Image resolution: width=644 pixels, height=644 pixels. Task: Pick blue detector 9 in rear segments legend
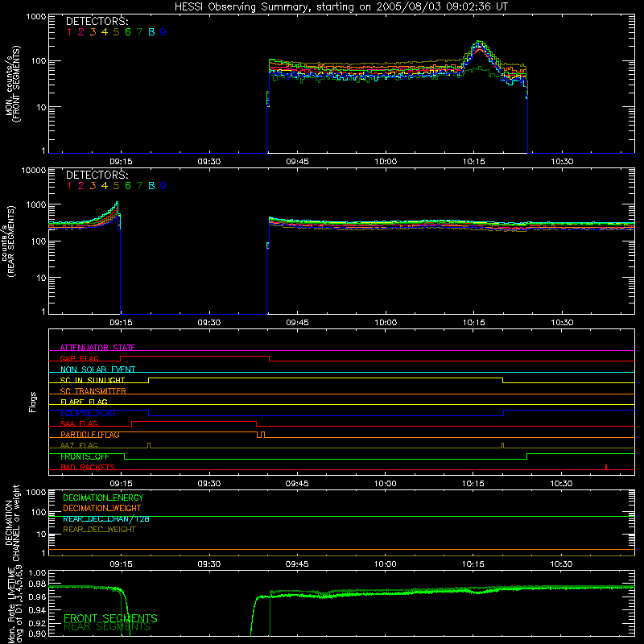tap(163, 186)
